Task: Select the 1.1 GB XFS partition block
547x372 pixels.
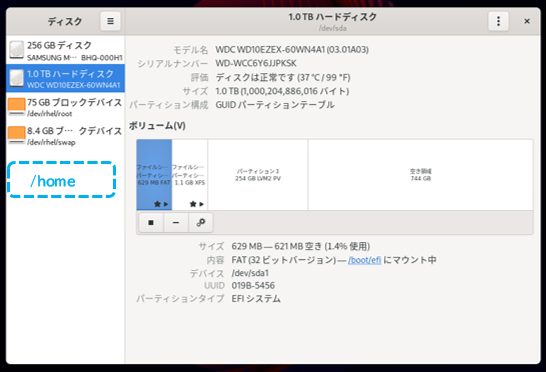Action: pos(190,175)
